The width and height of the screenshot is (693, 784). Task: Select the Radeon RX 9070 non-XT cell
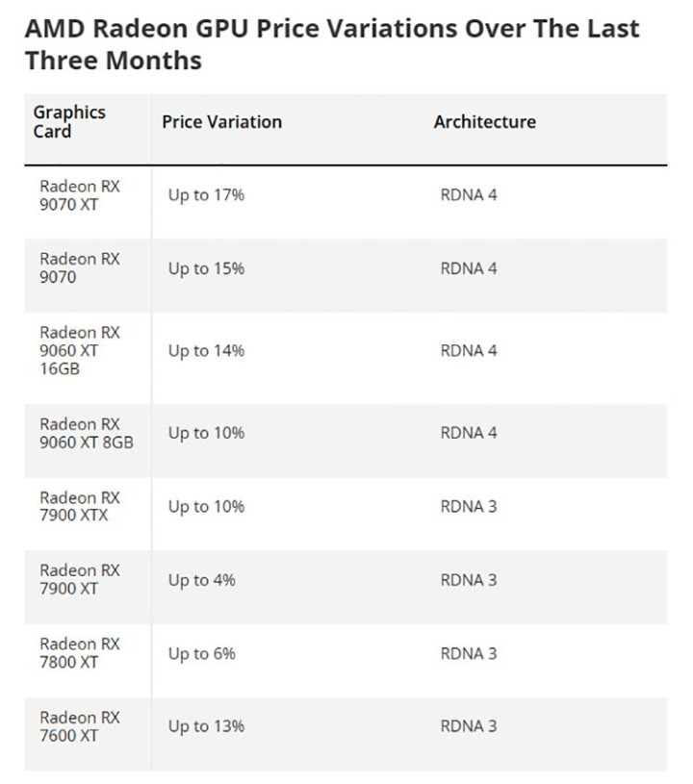point(80,268)
